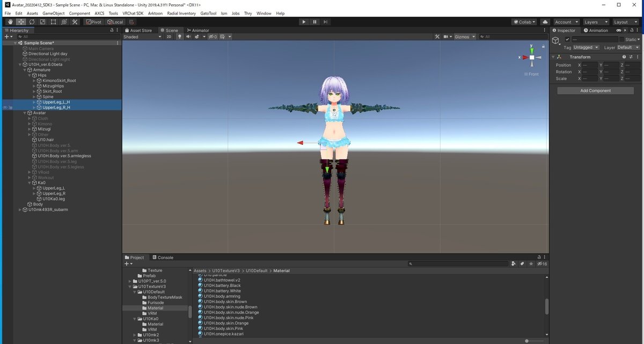Open the Tag Untagged dropdown

[x=586, y=47]
